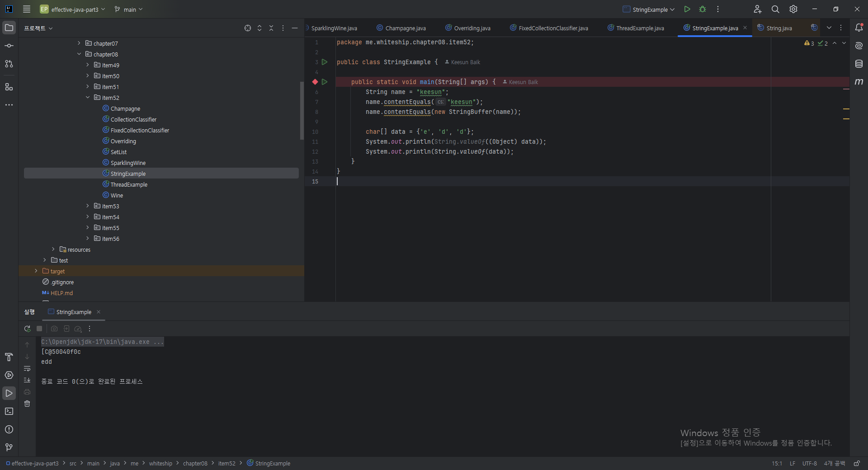Collapse the chapter08 folder
Image resolution: width=868 pixels, height=470 pixels.
(x=79, y=54)
